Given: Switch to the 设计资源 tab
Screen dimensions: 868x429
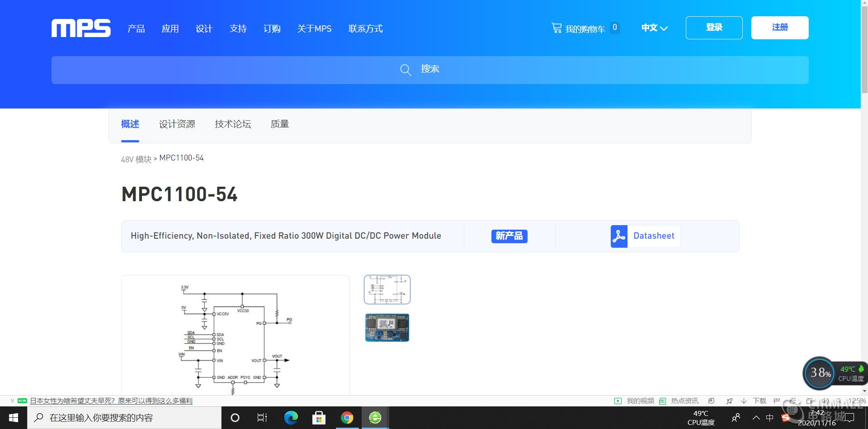Looking at the screenshot, I should click(177, 124).
